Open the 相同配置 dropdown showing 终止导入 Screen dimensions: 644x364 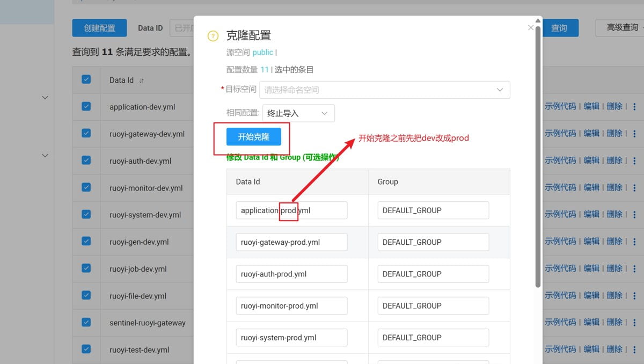(298, 113)
